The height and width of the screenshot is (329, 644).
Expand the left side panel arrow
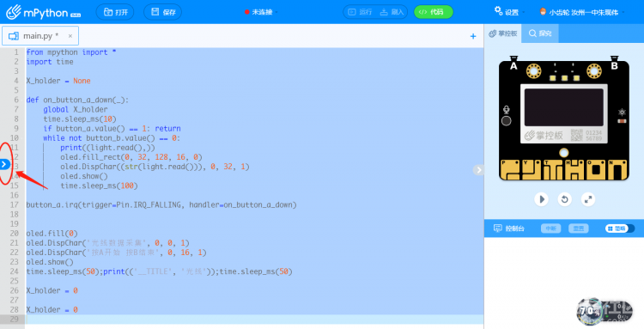4,164
